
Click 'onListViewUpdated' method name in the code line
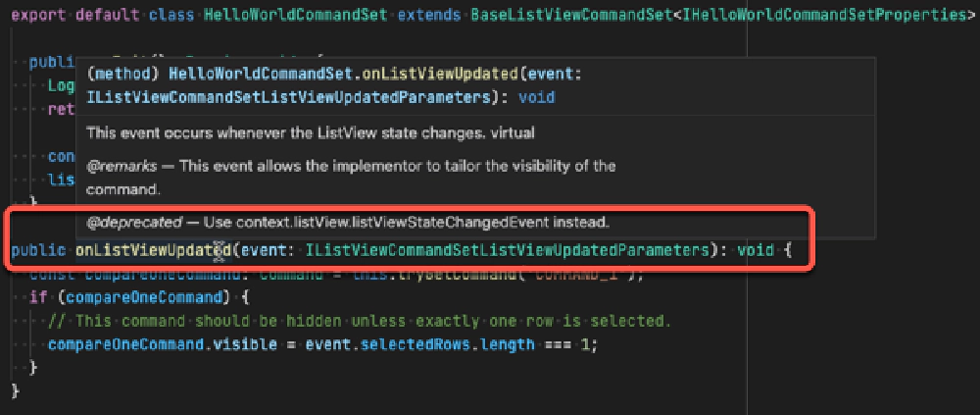point(154,251)
